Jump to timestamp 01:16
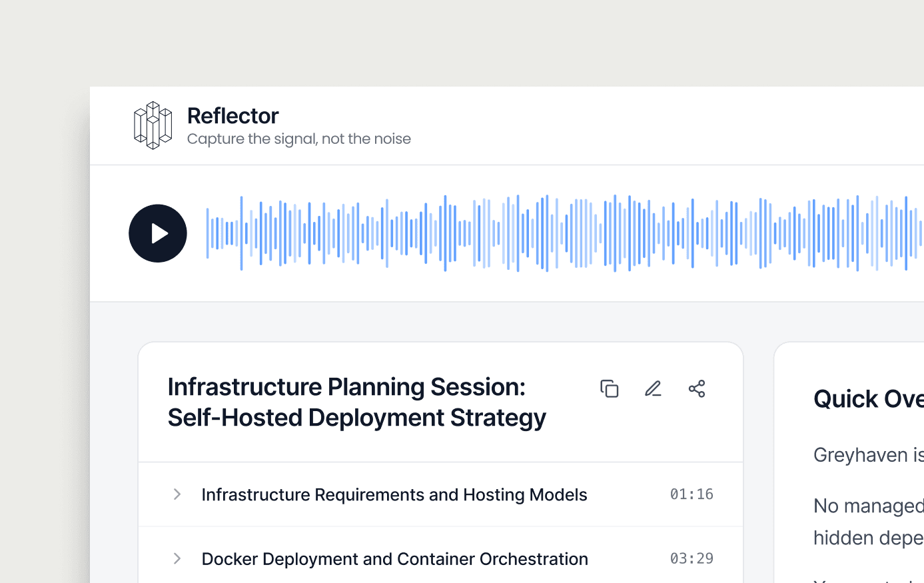924x583 pixels. click(692, 494)
